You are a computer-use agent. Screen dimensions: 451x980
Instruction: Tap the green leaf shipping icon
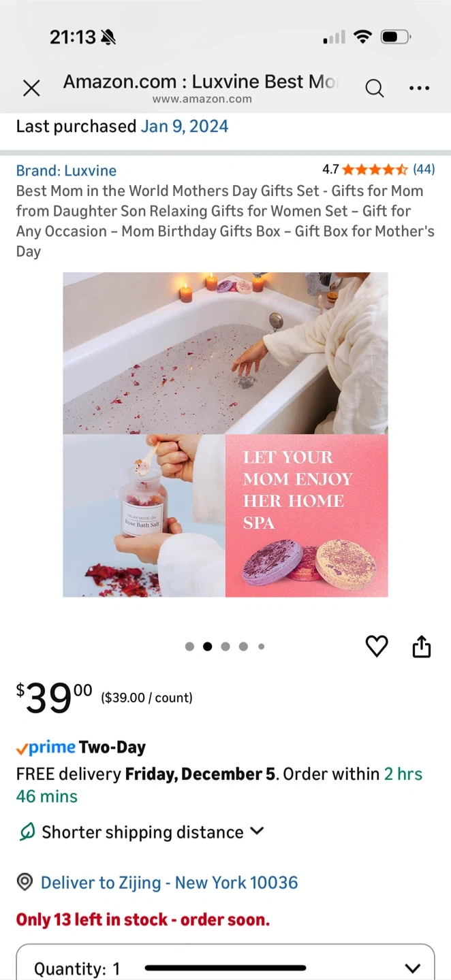point(27,832)
